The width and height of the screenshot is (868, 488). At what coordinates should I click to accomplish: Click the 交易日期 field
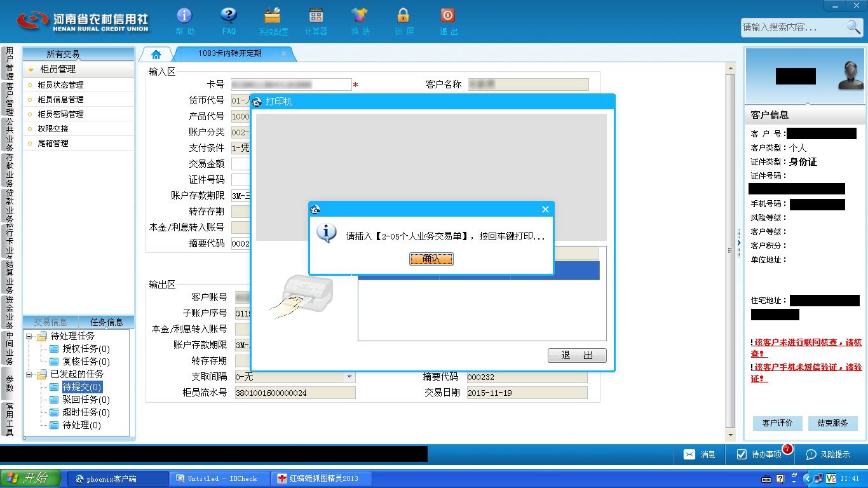click(x=527, y=393)
